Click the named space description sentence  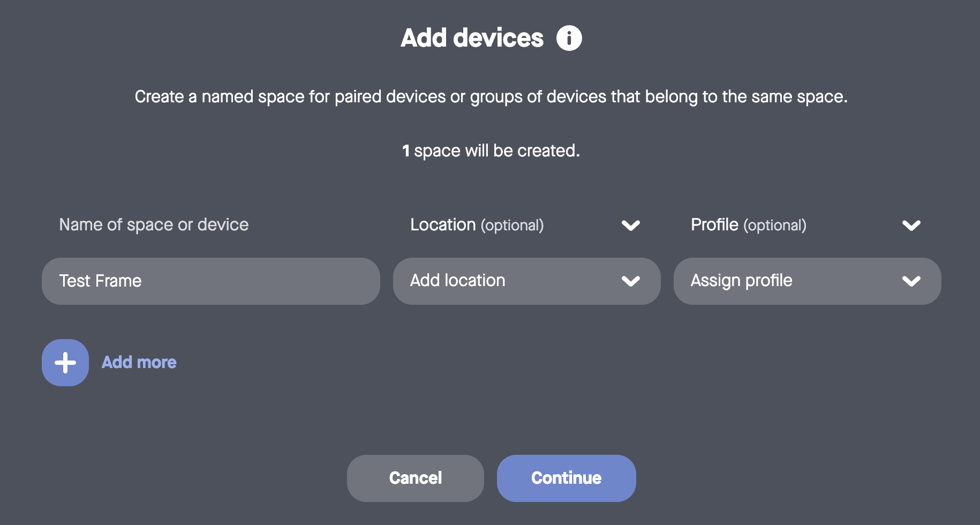491,97
